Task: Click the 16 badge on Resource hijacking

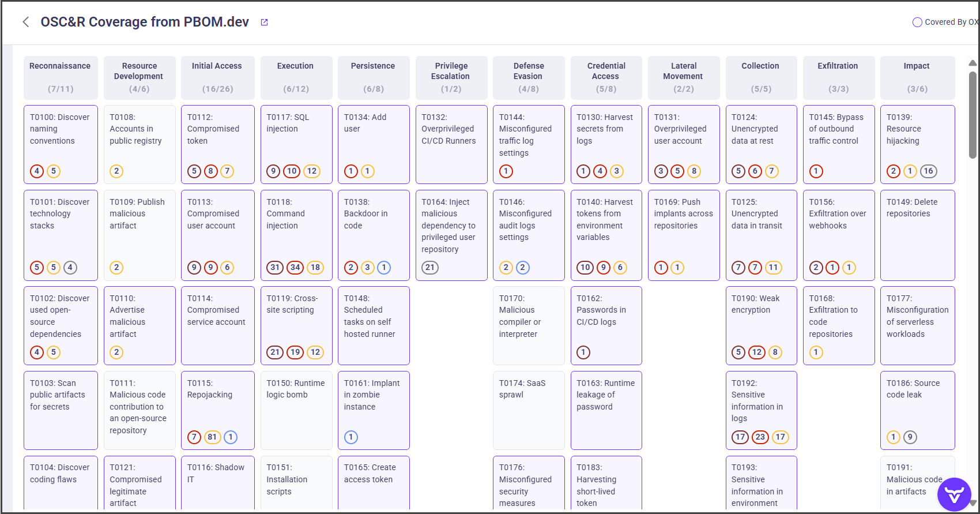Action: [928, 171]
